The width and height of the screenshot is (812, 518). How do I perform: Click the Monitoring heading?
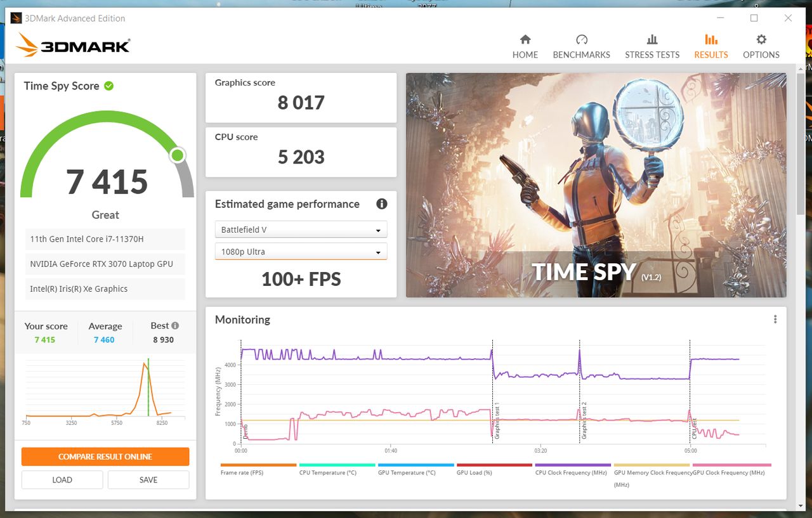(x=242, y=320)
